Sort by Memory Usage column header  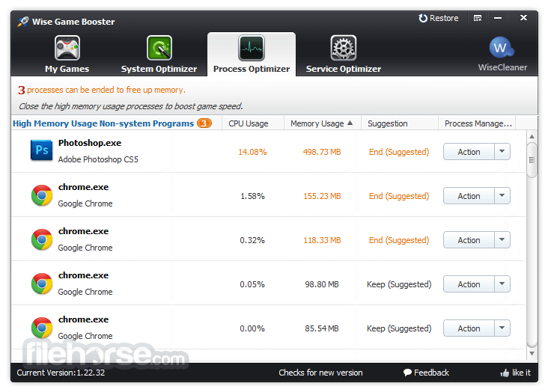point(321,123)
